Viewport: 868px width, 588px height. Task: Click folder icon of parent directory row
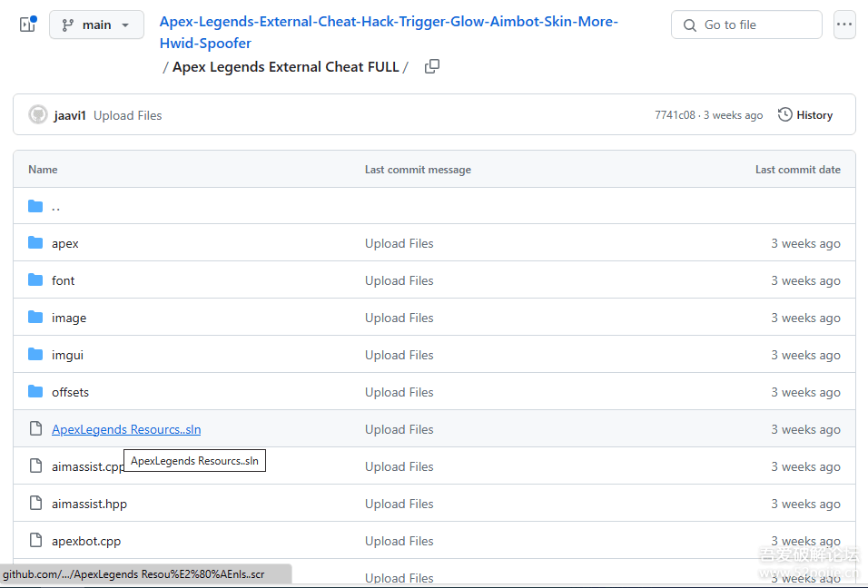pos(35,206)
